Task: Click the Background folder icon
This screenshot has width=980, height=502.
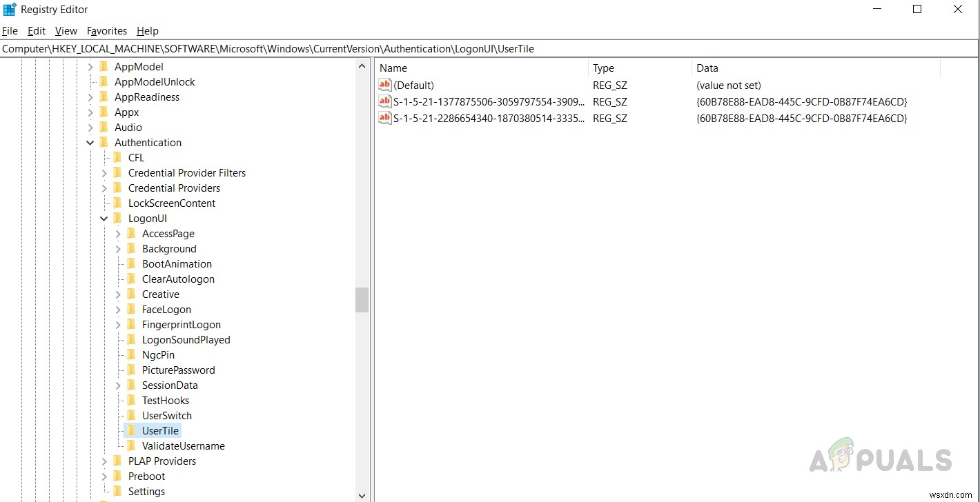Action: (x=132, y=249)
